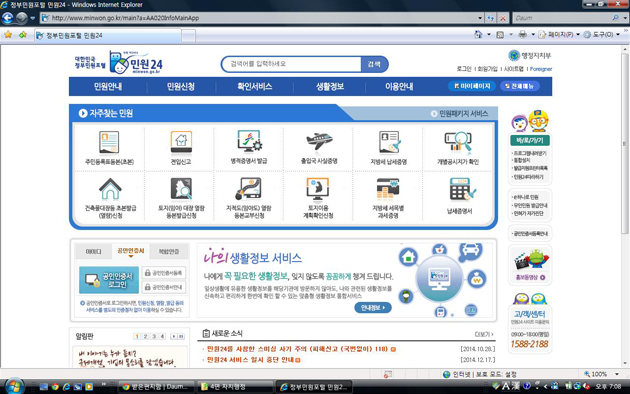Click the 공인인증서안내 button
The width and height of the screenshot is (630, 394).
coord(164,287)
